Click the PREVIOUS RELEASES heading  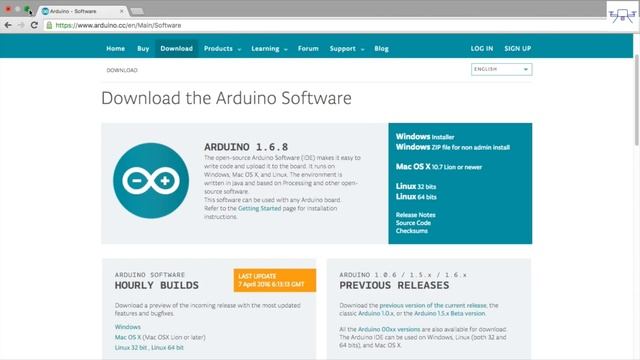coord(394,285)
